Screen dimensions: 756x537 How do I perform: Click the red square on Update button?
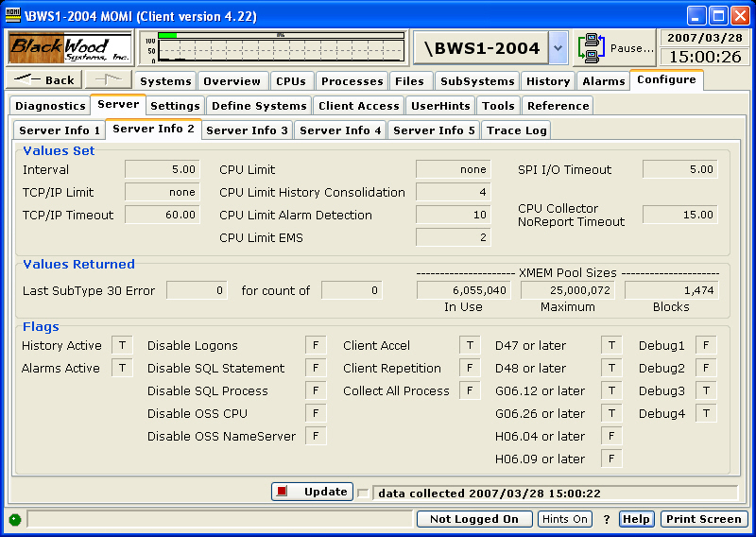tap(283, 492)
